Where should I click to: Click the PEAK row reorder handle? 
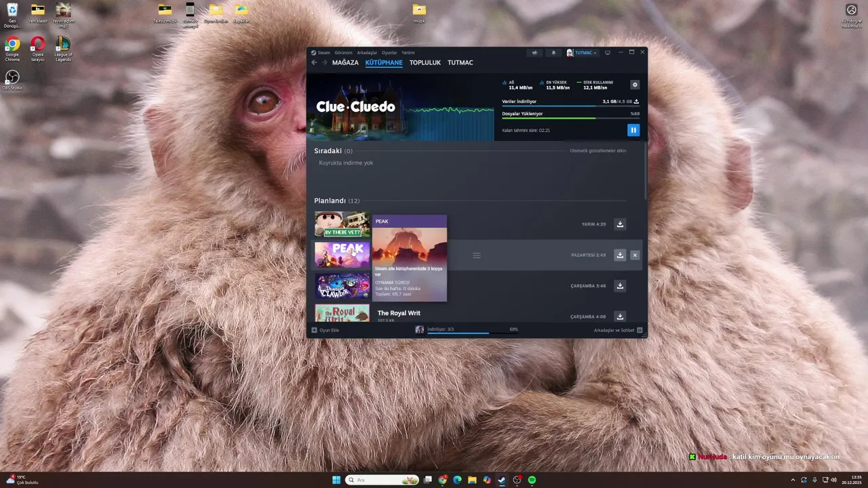tap(477, 256)
